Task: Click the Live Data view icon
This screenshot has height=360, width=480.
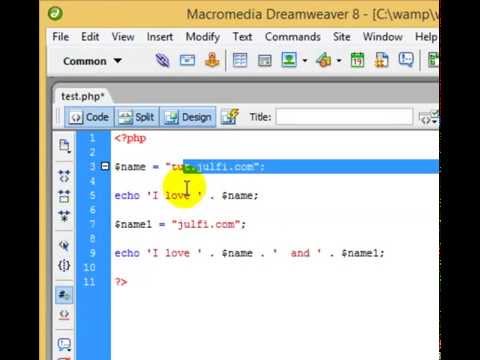Action: [230, 116]
